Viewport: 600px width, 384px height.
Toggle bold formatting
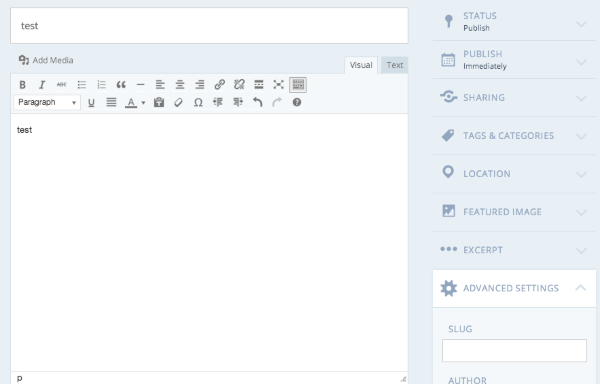click(x=23, y=85)
